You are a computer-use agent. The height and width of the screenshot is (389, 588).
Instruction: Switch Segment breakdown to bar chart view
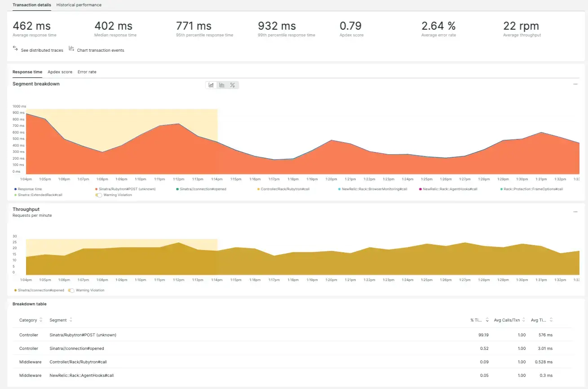[x=222, y=85]
